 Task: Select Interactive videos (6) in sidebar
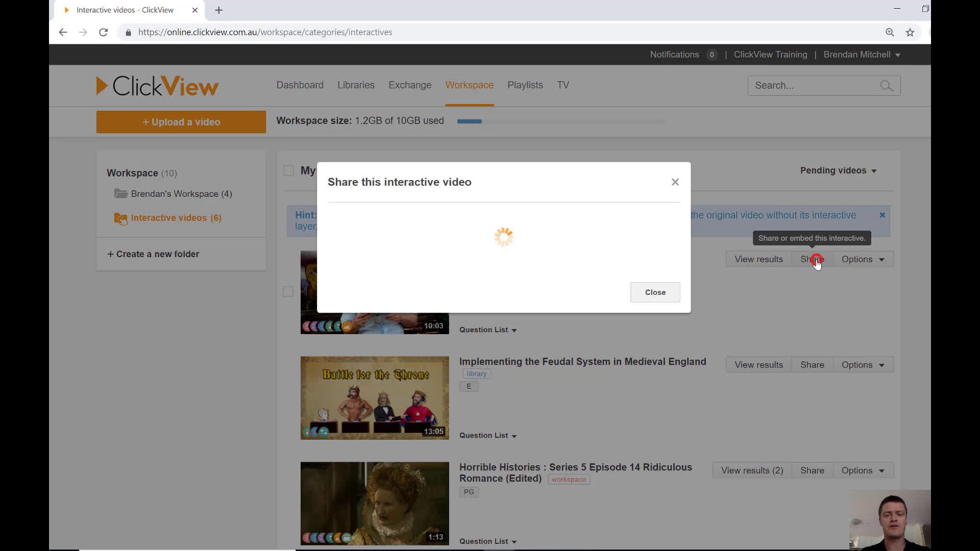click(176, 218)
